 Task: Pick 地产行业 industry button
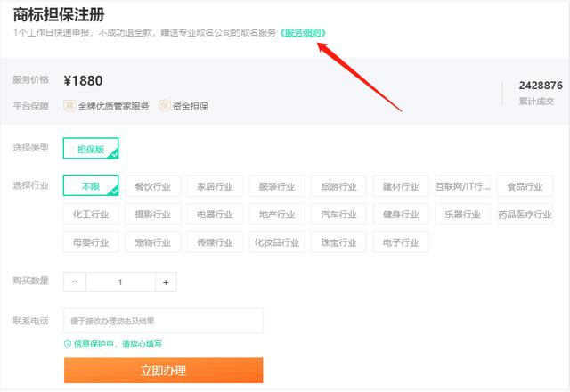[x=277, y=214]
